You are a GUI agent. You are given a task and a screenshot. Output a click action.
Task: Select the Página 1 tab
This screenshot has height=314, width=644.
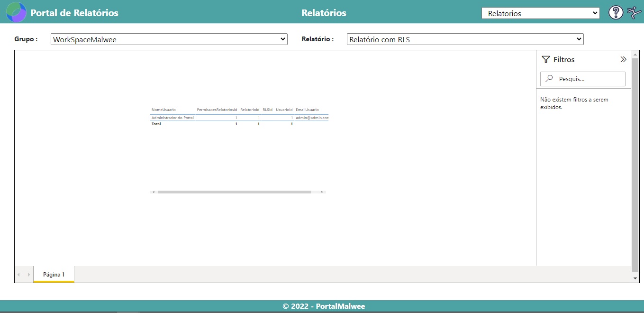54,275
